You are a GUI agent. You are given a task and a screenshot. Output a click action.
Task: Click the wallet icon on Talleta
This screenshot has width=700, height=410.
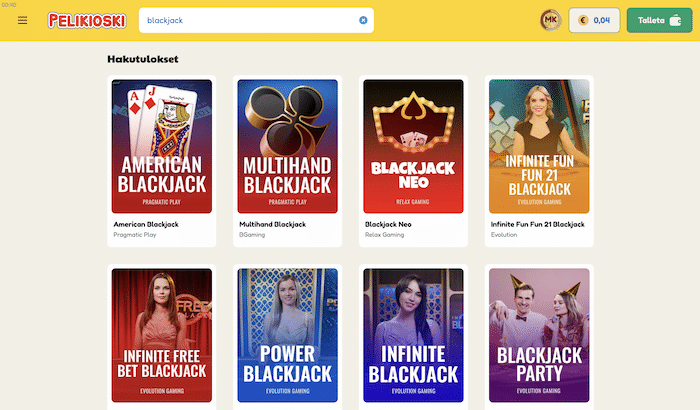coord(675,20)
